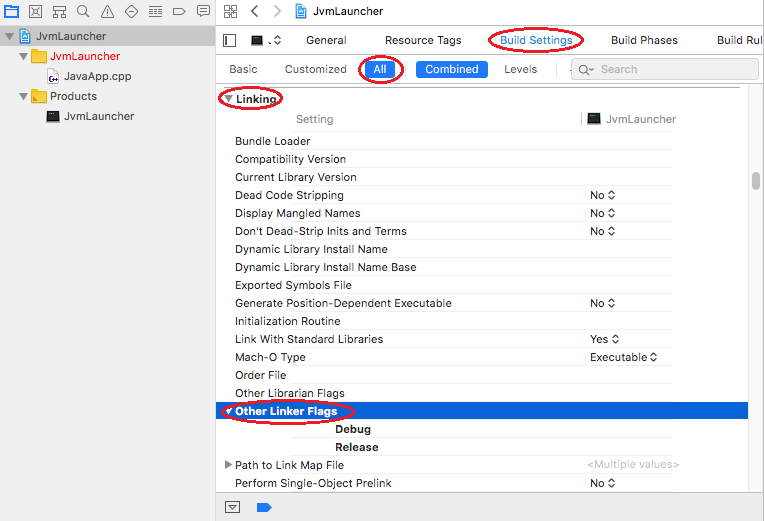Switch to the Build Phases tab
764x521 pixels.
tap(644, 40)
